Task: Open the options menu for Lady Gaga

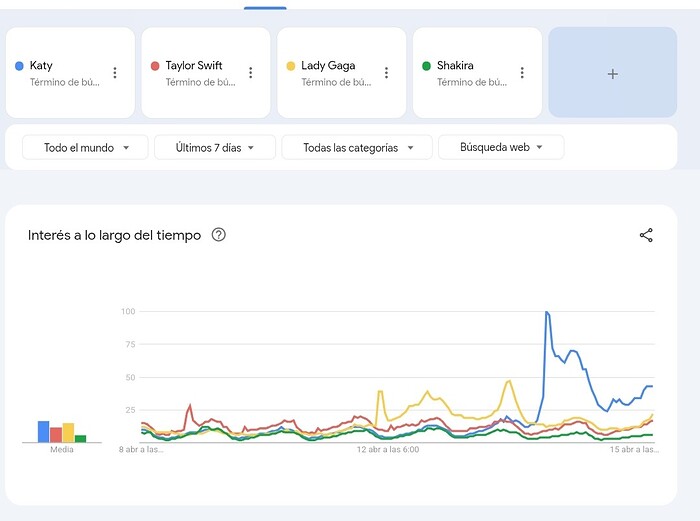Action: (386, 73)
